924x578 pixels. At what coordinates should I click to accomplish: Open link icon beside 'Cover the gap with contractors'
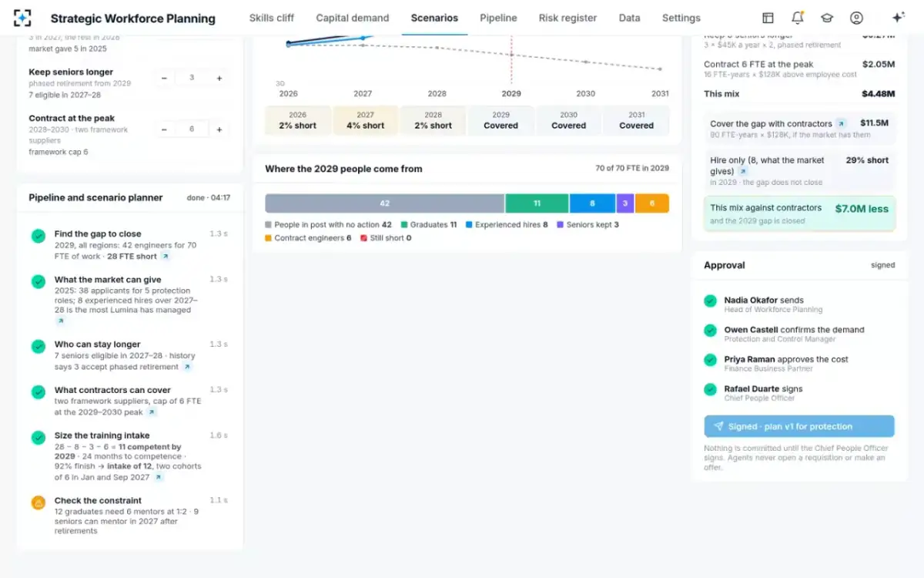pos(841,124)
